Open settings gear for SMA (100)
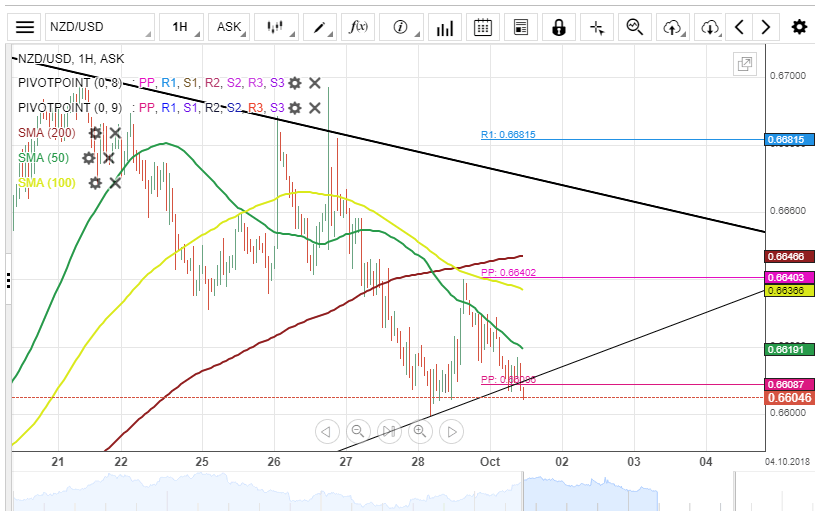The height and width of the screenshot is (514, 821). [95, 183]
